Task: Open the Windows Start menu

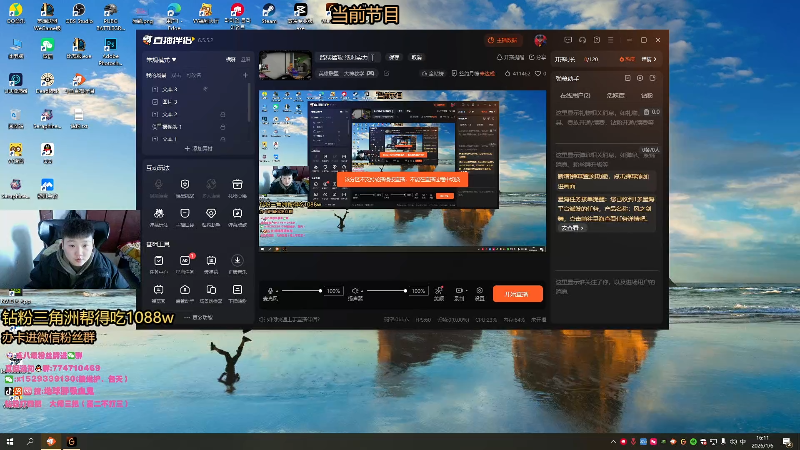Action: point(10,442)
